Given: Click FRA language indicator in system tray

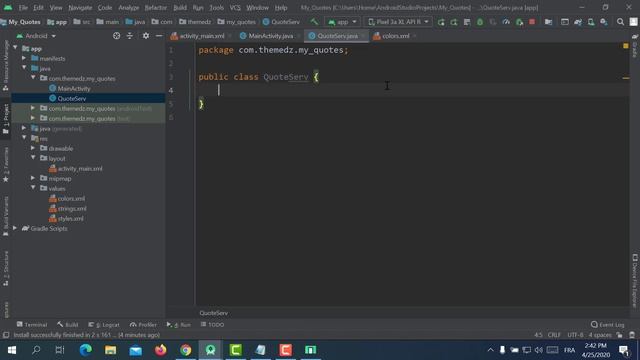Looking at the screenshot, I should 569,350.
